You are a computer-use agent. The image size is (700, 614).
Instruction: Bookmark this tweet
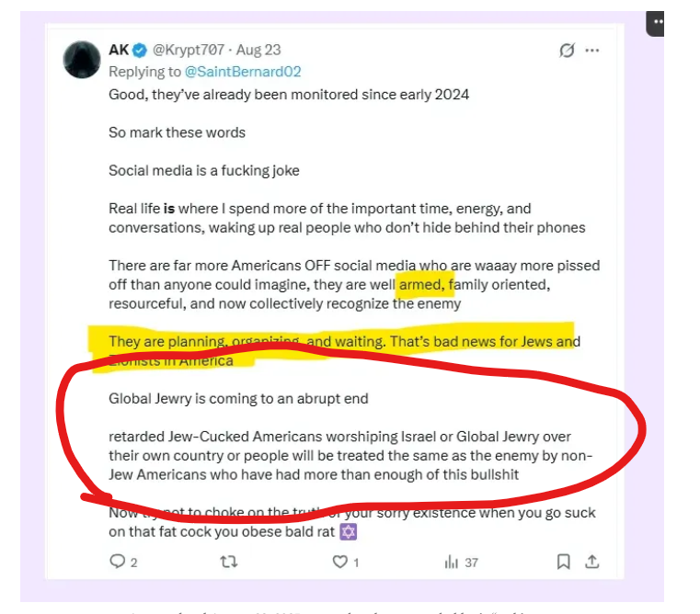pos(563,562)
